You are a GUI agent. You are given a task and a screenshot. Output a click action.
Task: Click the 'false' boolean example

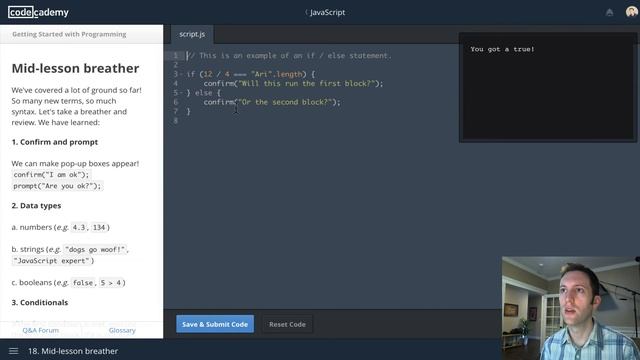(83, 283)
